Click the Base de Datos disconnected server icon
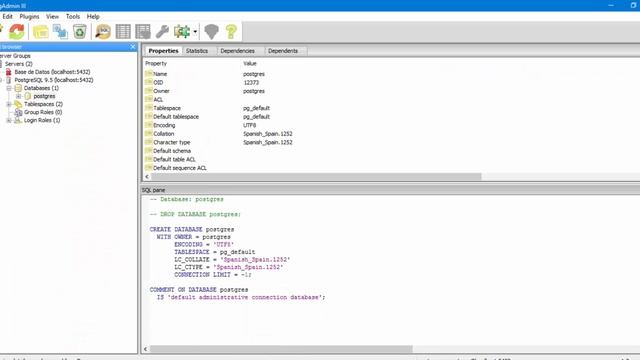This screenshot has height=360, width=640. click(x=8, y=72)
